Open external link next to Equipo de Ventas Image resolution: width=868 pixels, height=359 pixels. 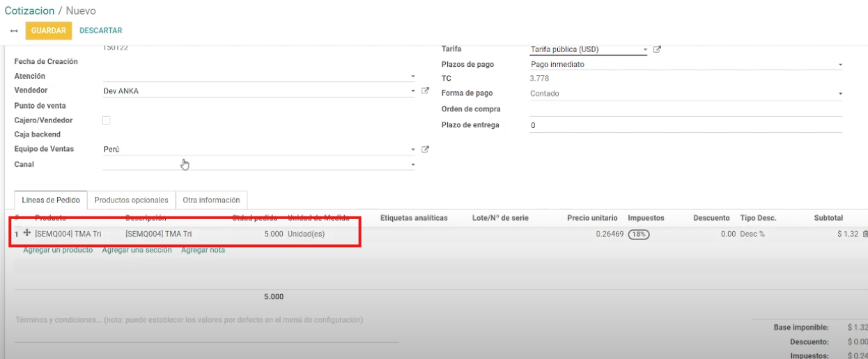point(425,150)
